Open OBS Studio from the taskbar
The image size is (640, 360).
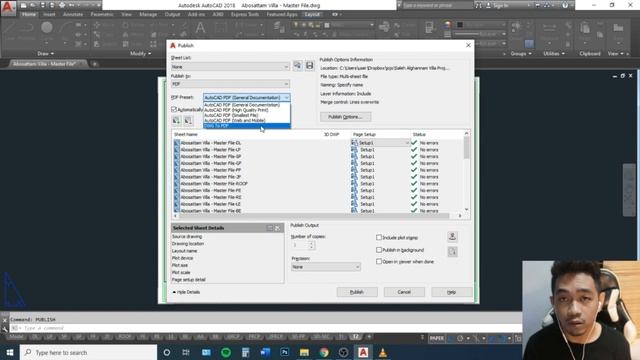pos(344,352)
